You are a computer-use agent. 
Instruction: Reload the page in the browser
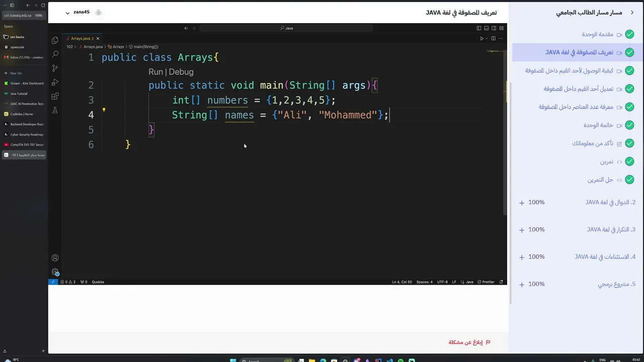click(43, 5)
